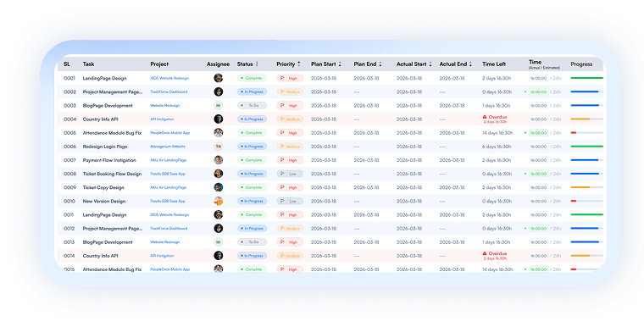Viewport: 644px width, 327px height.
Task: Open the assignee avatar in row 0001
Action: [219, 78]
